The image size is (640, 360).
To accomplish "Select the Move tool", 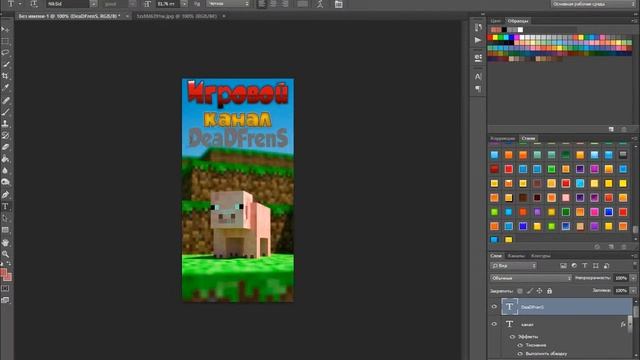I will click(x=5, y=29).
